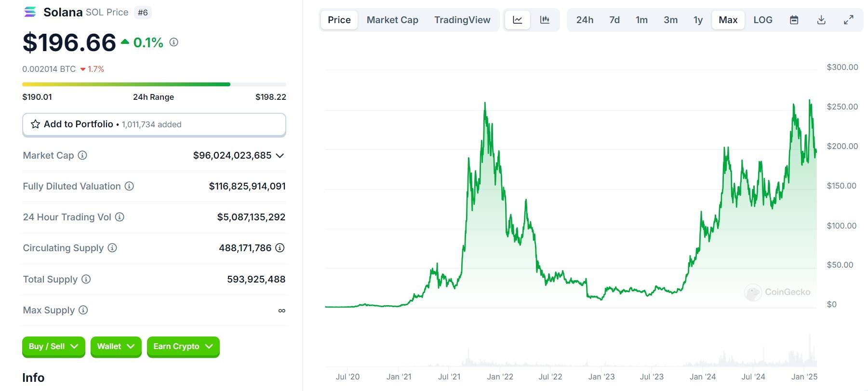The image size is (868, 391).
Task: Click the Jan '25 axis label
Action: 804,377
